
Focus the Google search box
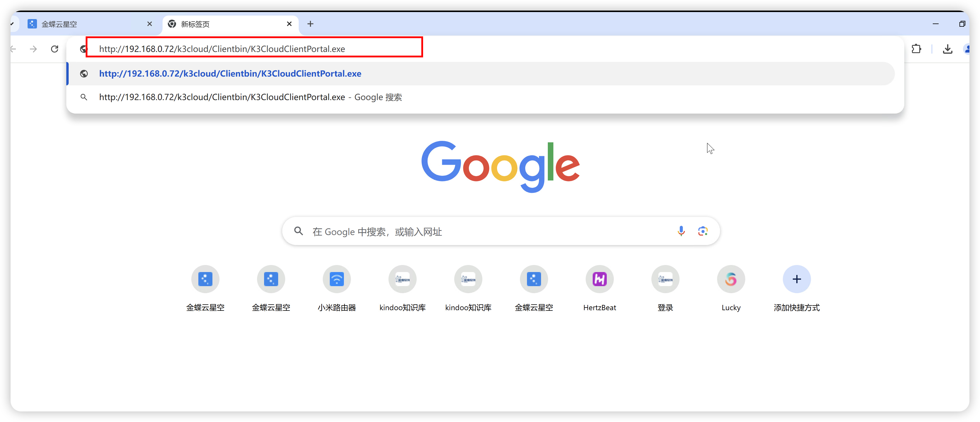coord(501,231)
